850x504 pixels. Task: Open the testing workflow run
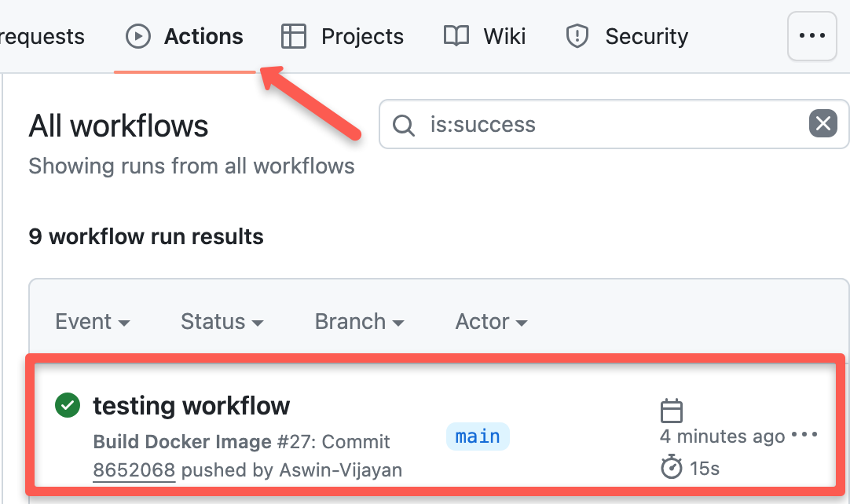191,405
